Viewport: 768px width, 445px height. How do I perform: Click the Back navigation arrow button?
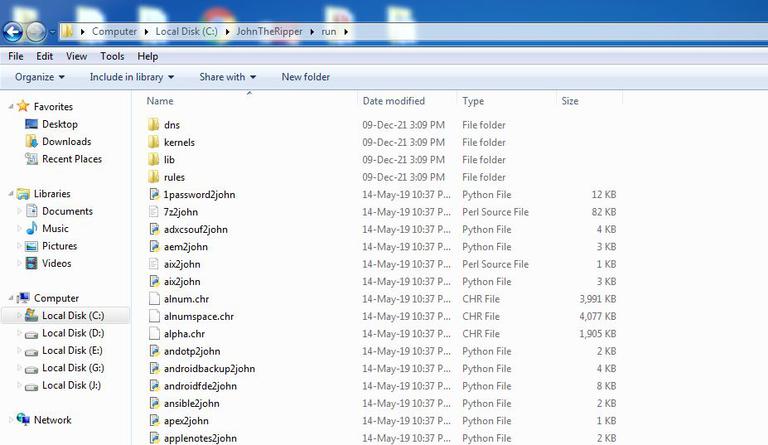tap(13, 32)
